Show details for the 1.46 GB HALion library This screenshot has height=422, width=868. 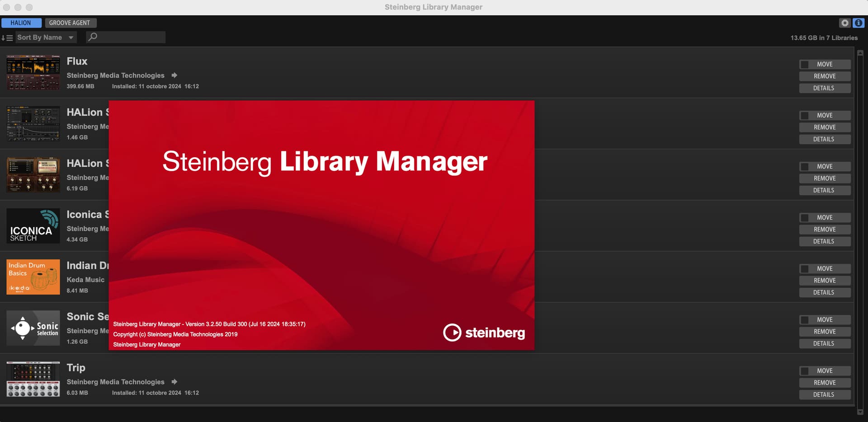click(825, 139)
